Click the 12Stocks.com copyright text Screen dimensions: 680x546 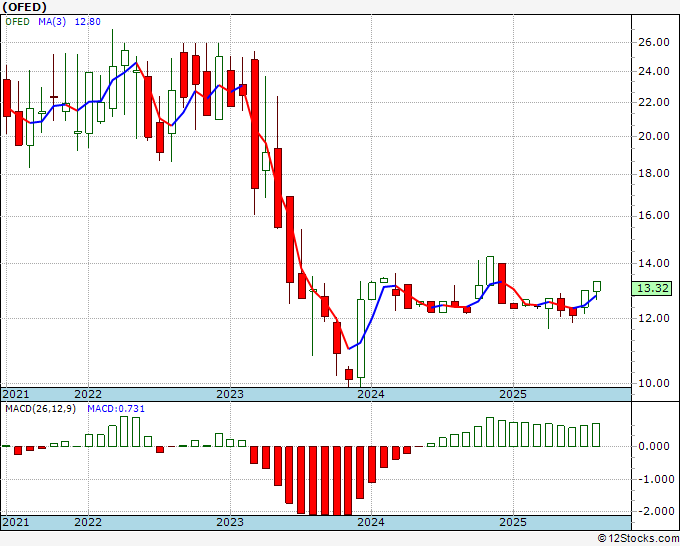pos(638,539)
